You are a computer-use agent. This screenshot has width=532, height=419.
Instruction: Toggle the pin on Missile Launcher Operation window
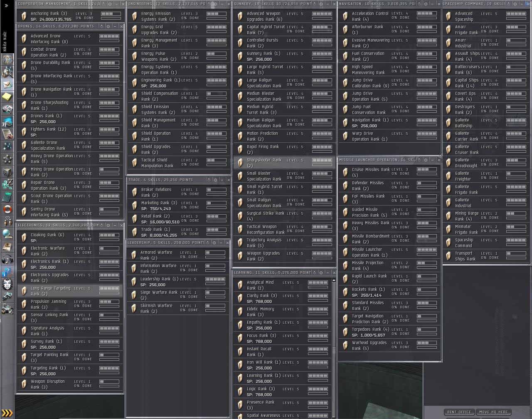pyautogui.click(x=419, y=160)
